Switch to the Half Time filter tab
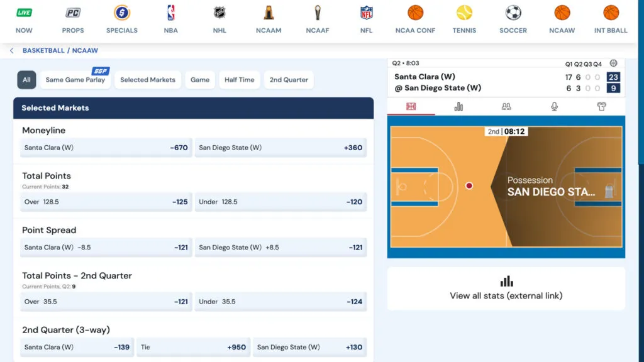The height and width of the screenshot is (362, 644). pyautogui.click(x=240, y=80)
